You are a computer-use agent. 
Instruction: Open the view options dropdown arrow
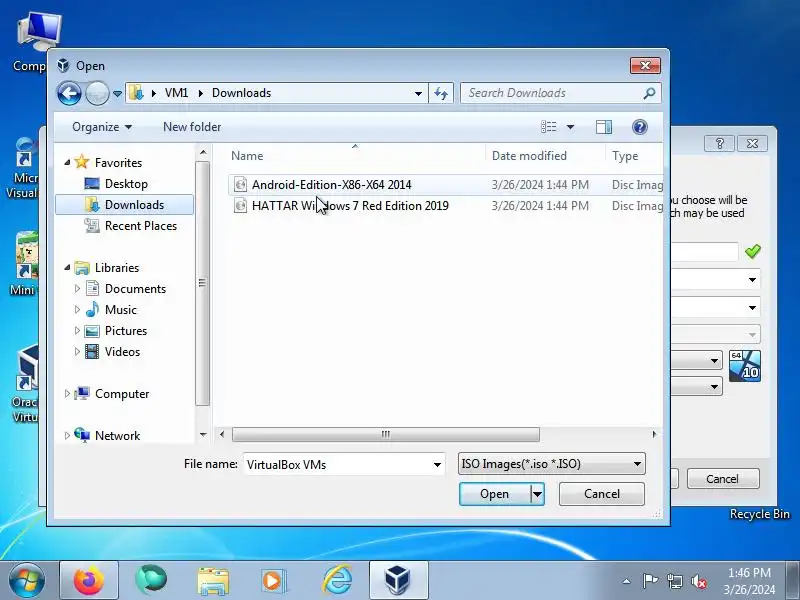570,127
